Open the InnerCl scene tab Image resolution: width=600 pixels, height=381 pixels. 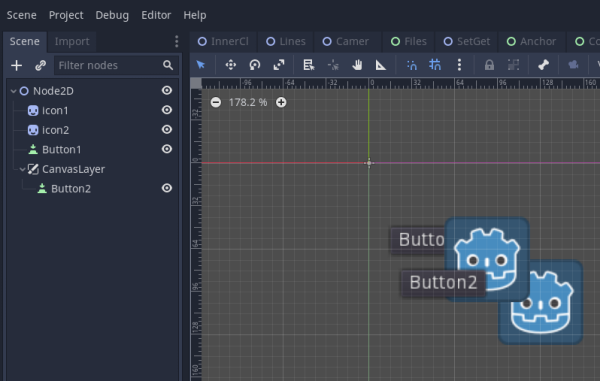pos(223,41)
